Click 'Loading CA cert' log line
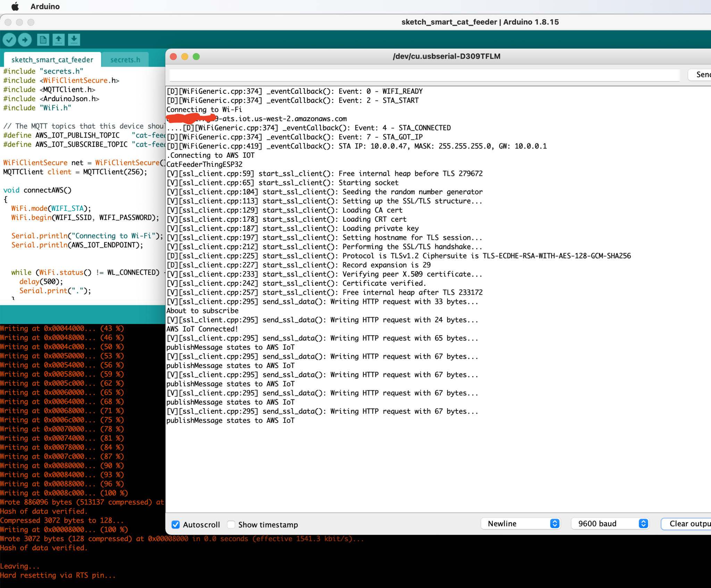 285,210
